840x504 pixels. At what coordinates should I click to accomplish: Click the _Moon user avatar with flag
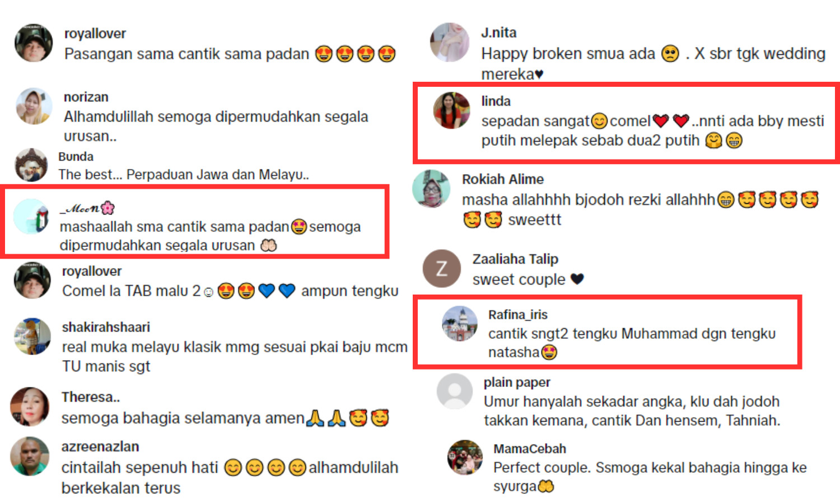[31, 216]
